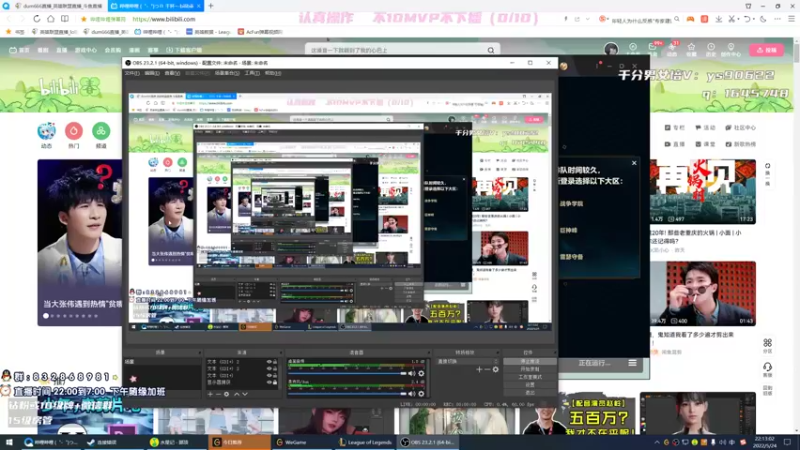Open OBS 设置 settings button
The height and width of the screenshot is (450, 800).
530,385
